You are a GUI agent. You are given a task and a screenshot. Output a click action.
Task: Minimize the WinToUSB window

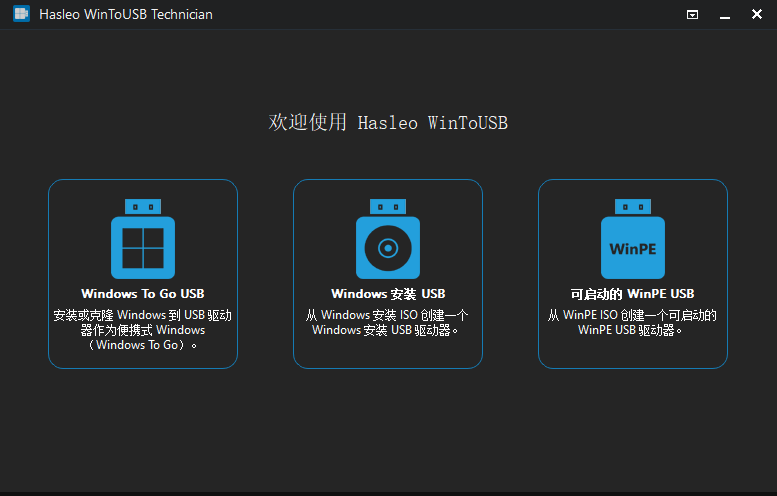pos(724,15)
